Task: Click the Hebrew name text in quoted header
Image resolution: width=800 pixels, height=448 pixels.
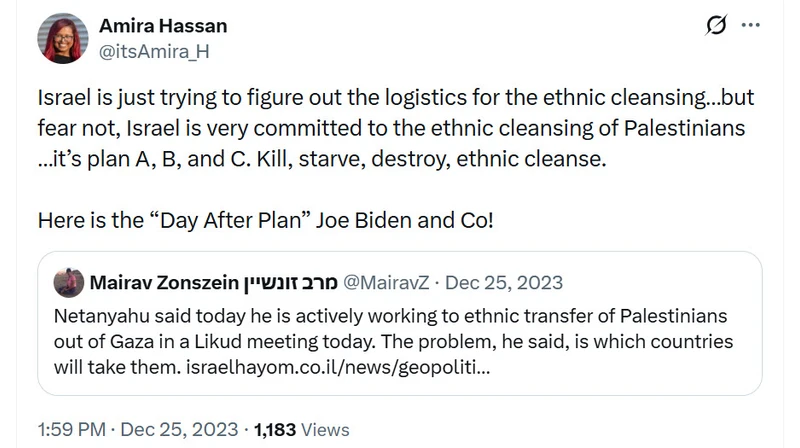Action: (290, 283)
